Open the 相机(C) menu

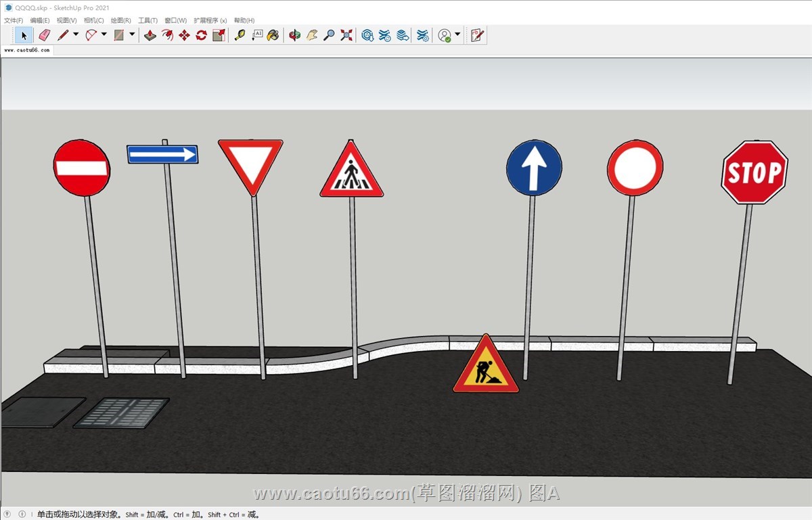tap(93, 20)
